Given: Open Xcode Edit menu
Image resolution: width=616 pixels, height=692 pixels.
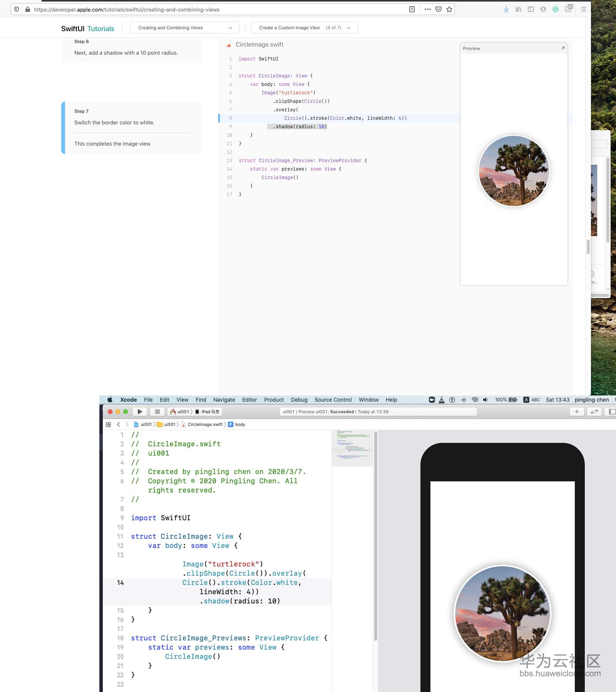Looking at the screenshot, I should coord(164,400).
